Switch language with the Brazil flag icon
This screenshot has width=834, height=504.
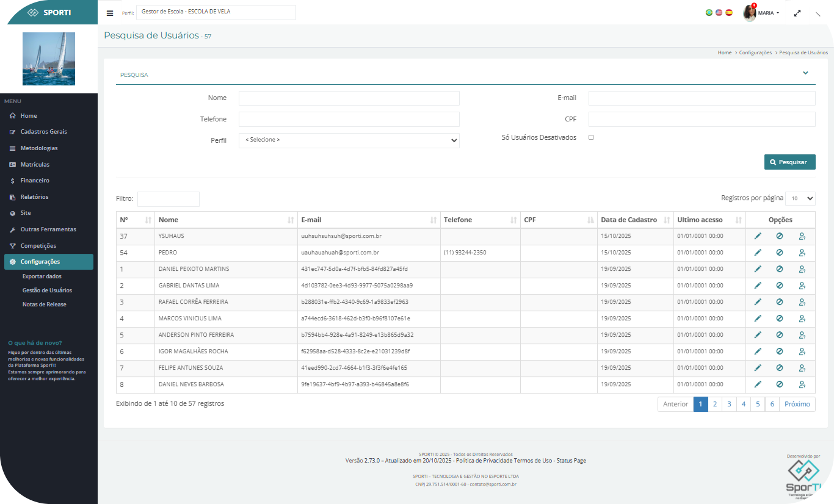coord(709,12)
